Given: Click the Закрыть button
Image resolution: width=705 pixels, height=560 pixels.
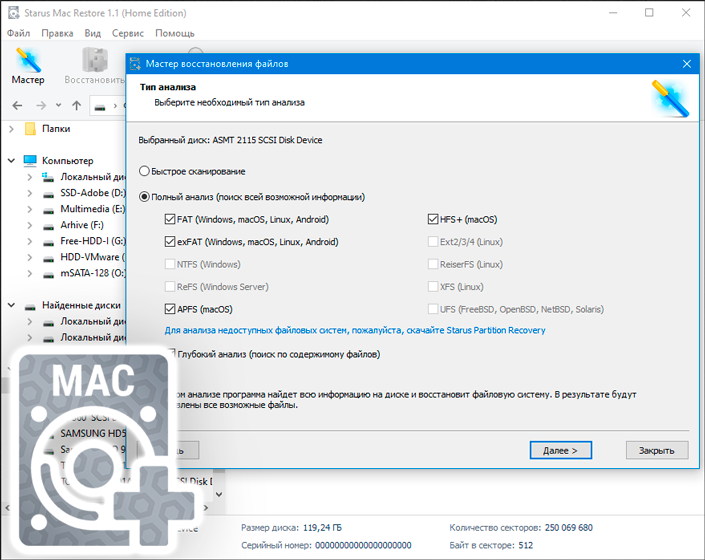Looking at the screenshot, I should tap(656, 450).
